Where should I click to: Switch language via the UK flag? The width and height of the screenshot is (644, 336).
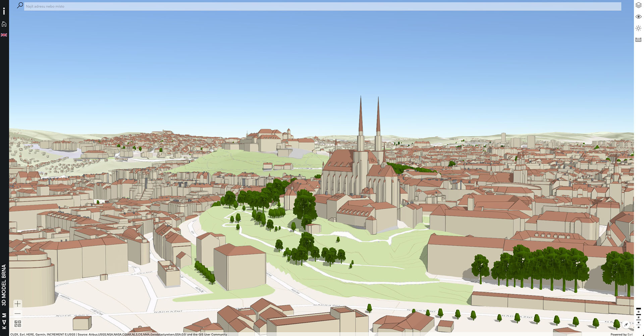(x=4, y=35)
